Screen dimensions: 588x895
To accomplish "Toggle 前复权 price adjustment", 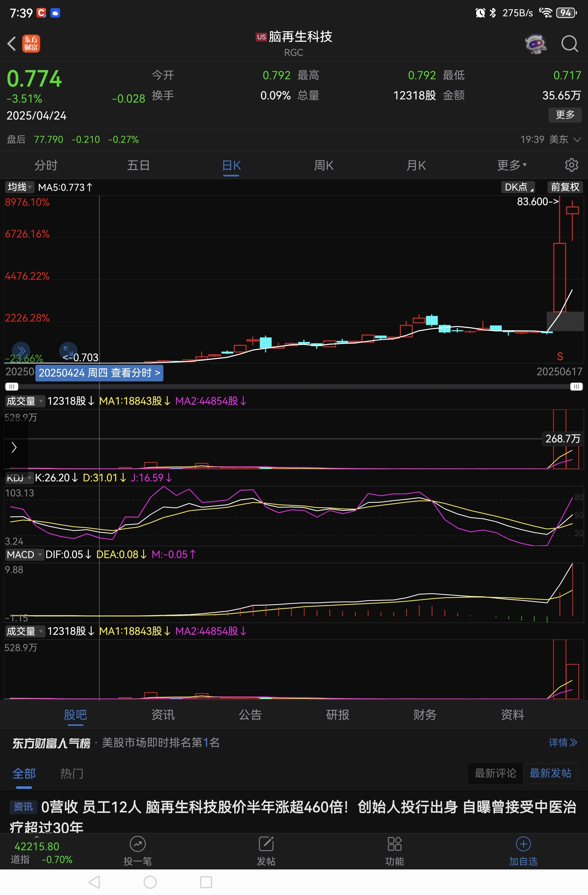I will 565,187.
